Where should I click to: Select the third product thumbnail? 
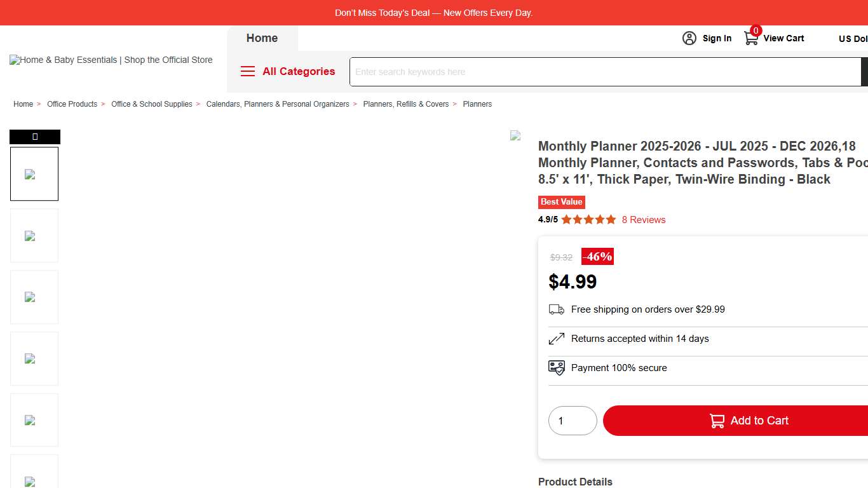pyautogui.click(x=34, y=297)
